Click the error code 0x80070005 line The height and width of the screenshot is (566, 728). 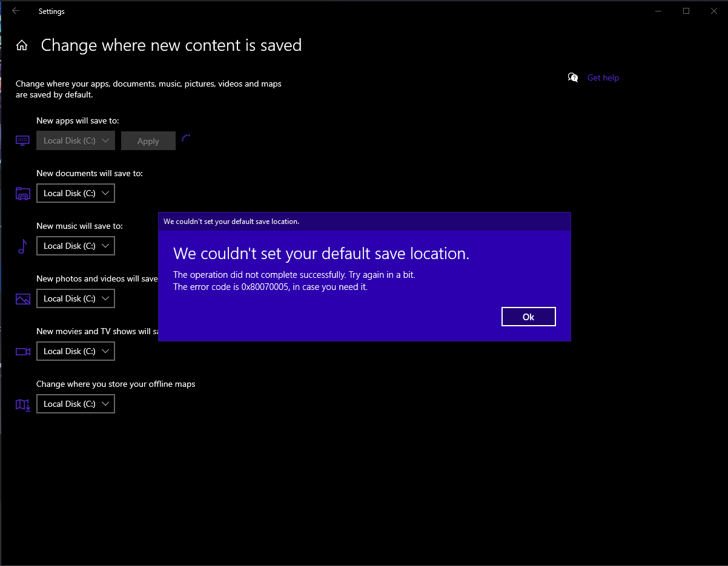270,287
